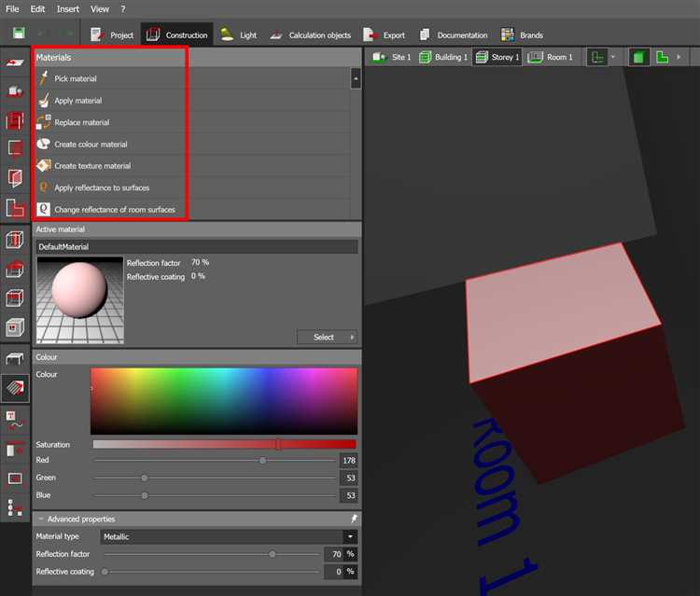The width and height of the screenshot is (700, 596).
Task: Click the white-faced cube sidebar tool
Action: click(15, 327)
